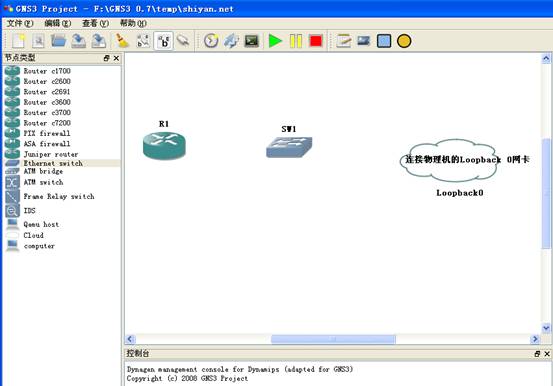Image resolution: width=553 pixels, height=386 pixels.
Task: Open the 帮助 menu
Action: coord(133,23)
